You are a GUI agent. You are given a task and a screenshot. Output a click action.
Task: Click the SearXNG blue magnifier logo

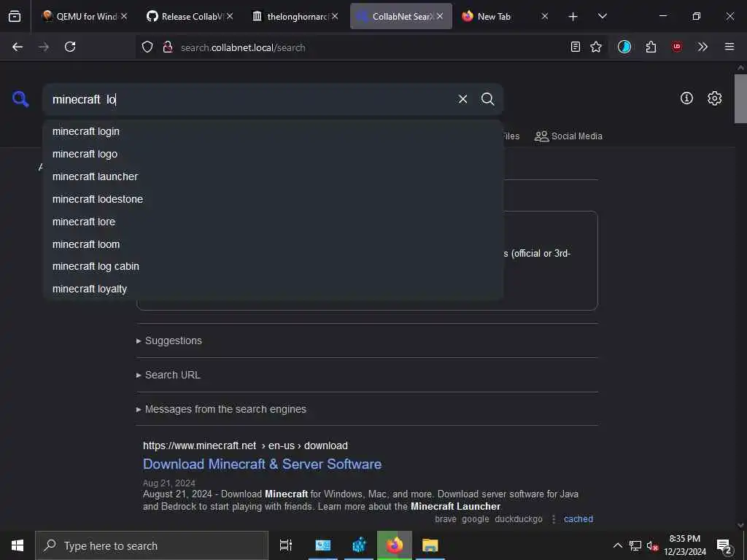20,99
